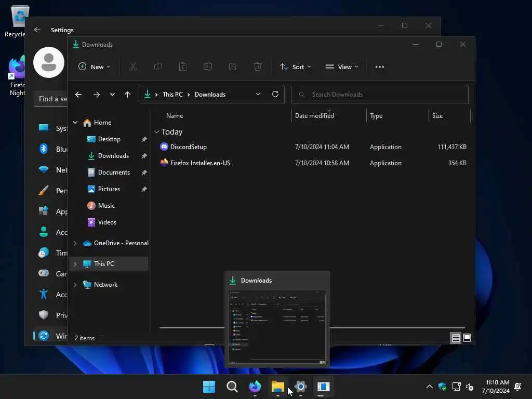
Task: Select Pictures in navigation pane
Action: 109,189
